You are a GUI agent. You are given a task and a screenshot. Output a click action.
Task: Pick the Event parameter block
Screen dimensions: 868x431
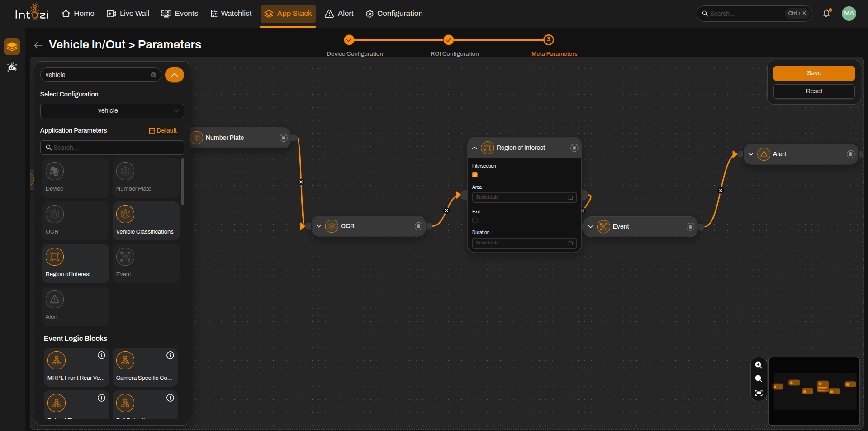tap(146, 263)
